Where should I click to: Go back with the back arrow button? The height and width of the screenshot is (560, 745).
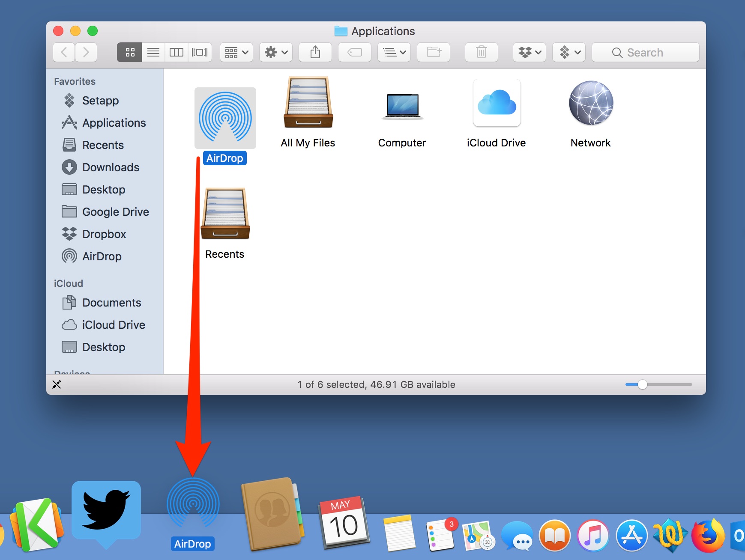(64, 52)
